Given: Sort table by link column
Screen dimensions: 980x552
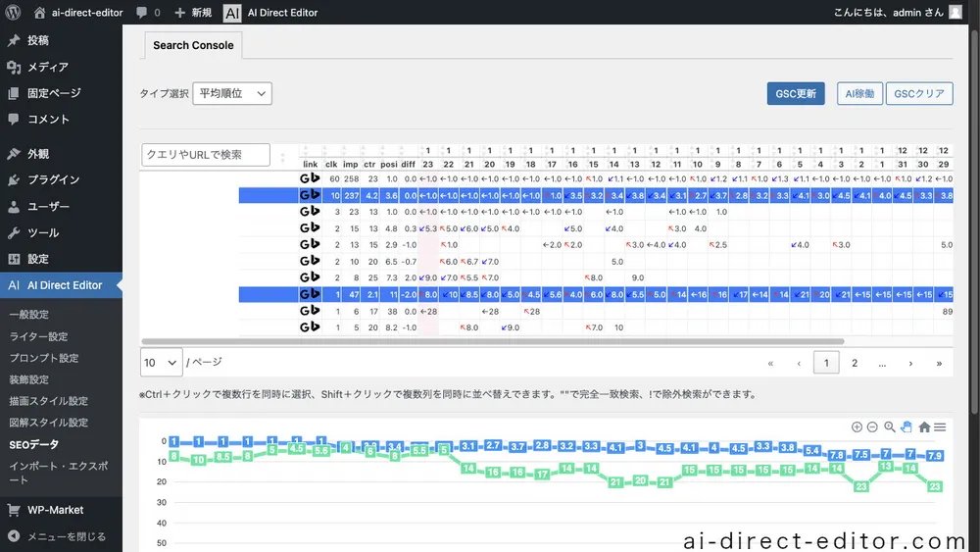Looking at the screenshot, I should pos(310,165).
